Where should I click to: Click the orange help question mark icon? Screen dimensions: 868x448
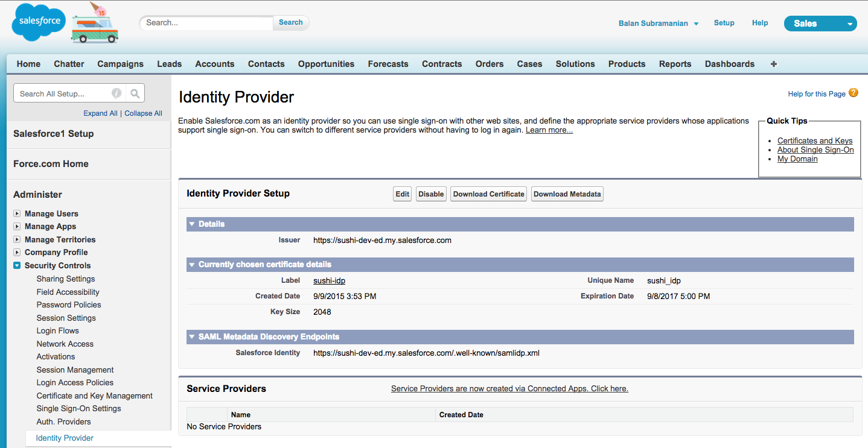tap(853, 93)
